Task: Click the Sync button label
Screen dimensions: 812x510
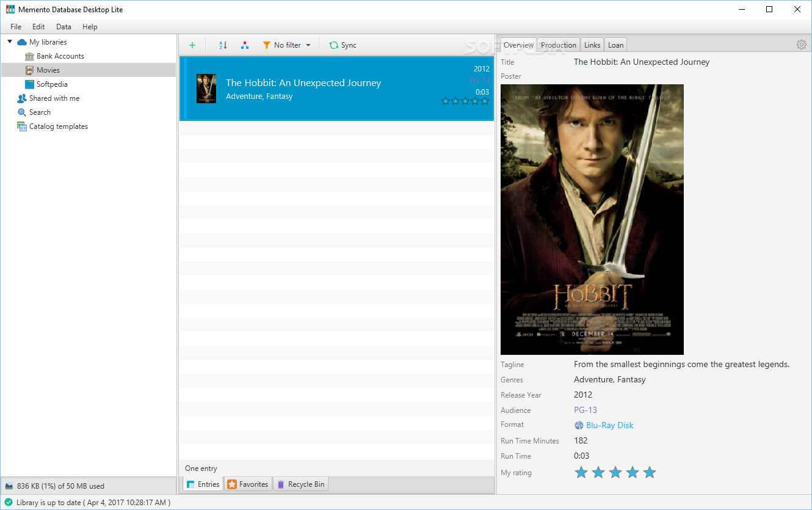Action: [349, 45]
